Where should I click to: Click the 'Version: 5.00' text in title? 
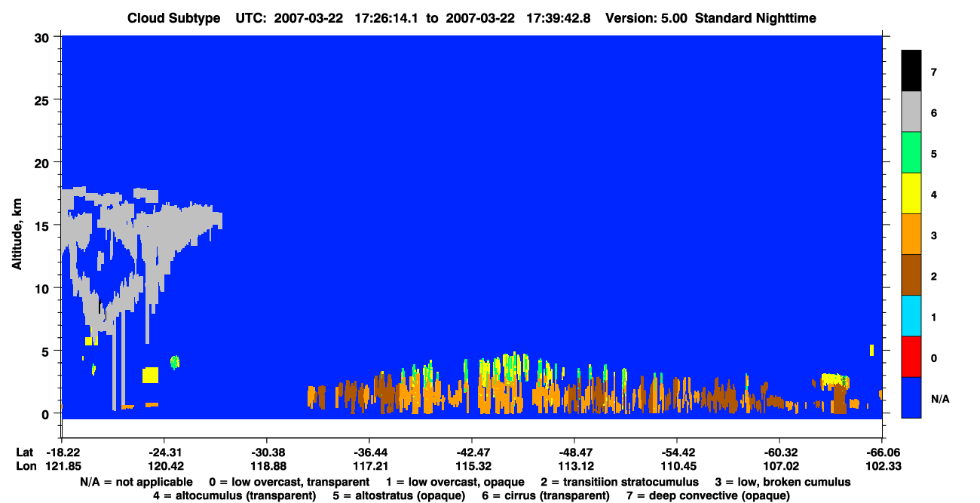(646, 18)
